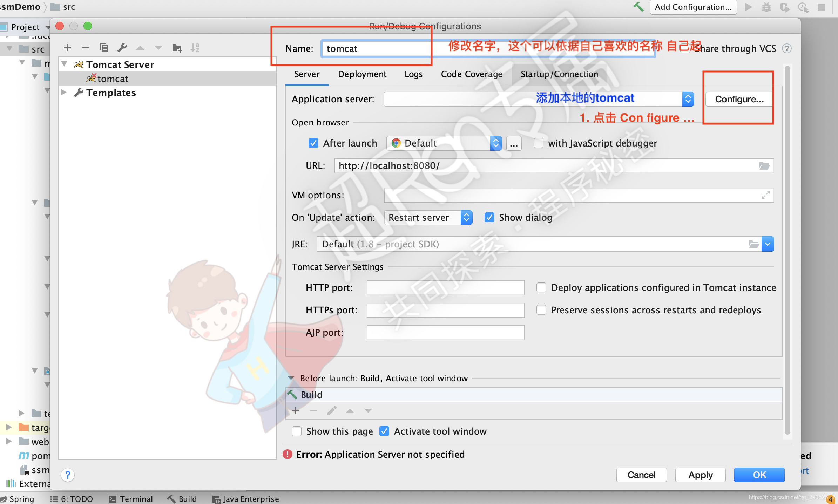Image resolution: width=838 pixels, height=504 pixels.
Task: Click help icon next to Share through VCS
Action: [x=787, y=48]
